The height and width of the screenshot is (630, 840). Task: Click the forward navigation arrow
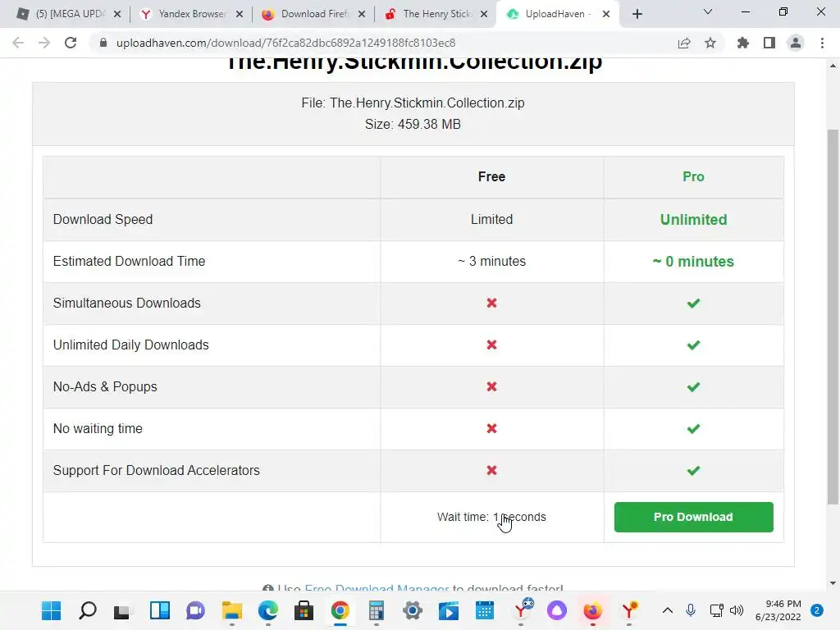coord(44,43)
